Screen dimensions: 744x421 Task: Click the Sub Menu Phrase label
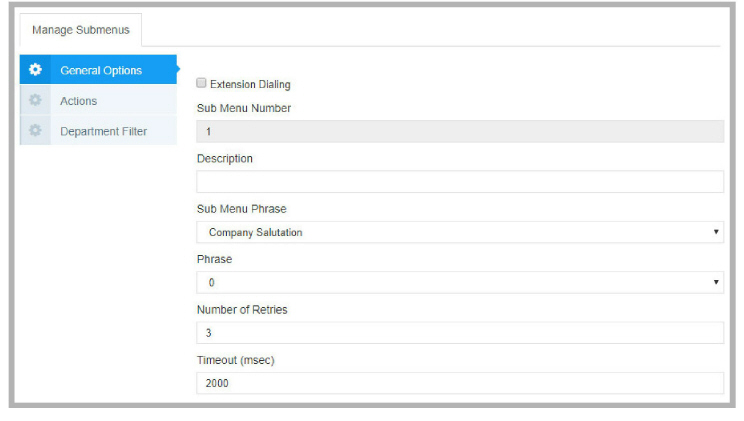click(x=242, y=209)
